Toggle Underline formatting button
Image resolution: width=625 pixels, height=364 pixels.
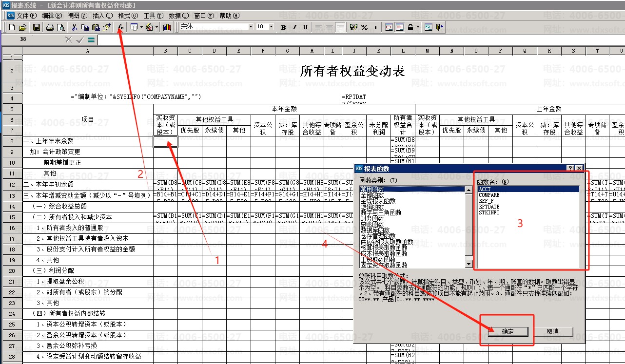tap(305, 27)
